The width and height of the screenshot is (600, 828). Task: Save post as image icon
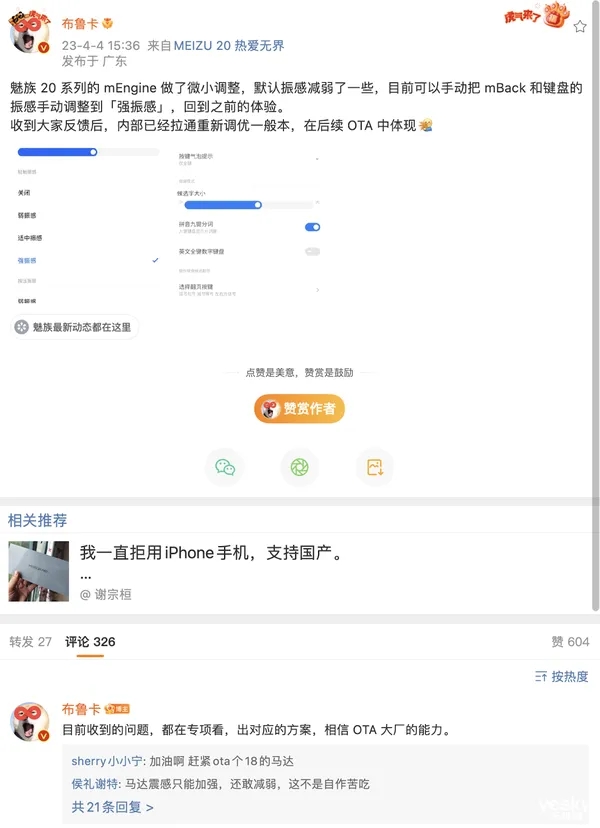(x=375, y=467)
